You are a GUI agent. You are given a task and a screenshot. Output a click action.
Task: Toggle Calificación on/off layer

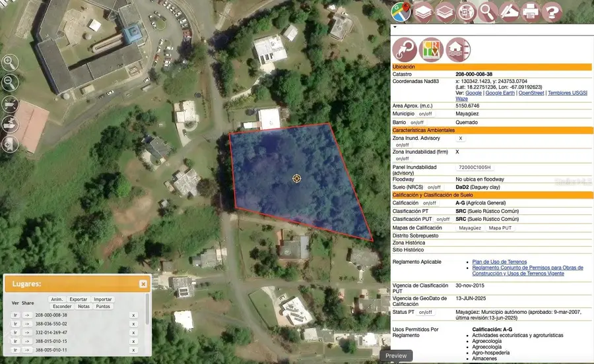429,203
